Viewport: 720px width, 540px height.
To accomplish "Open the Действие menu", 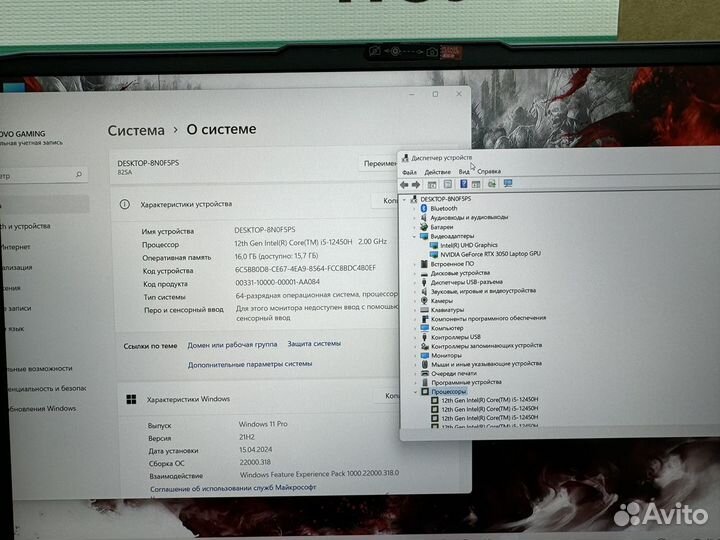I will pyautogui.click(x=437, y=172).
